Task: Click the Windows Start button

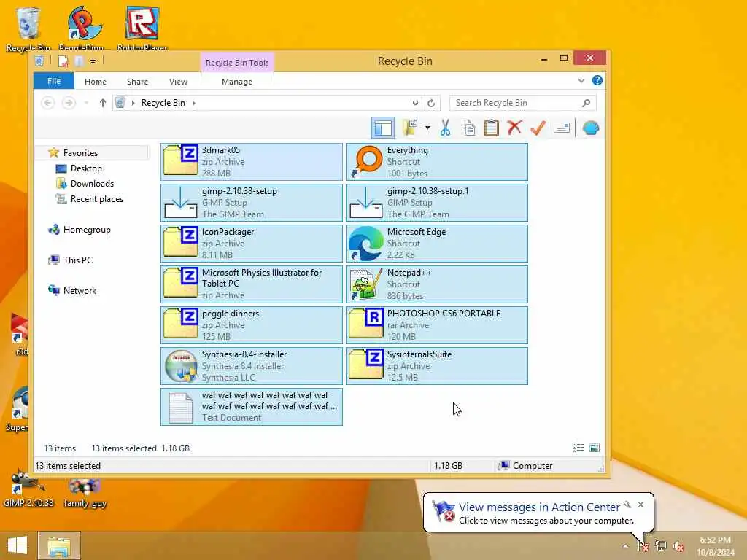Action: 18,545
